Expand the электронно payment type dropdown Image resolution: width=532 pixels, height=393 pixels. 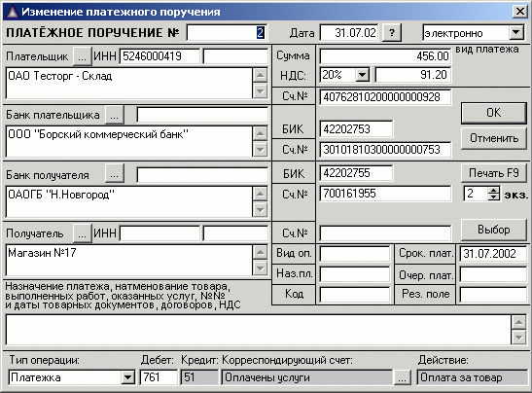(516, 33)
